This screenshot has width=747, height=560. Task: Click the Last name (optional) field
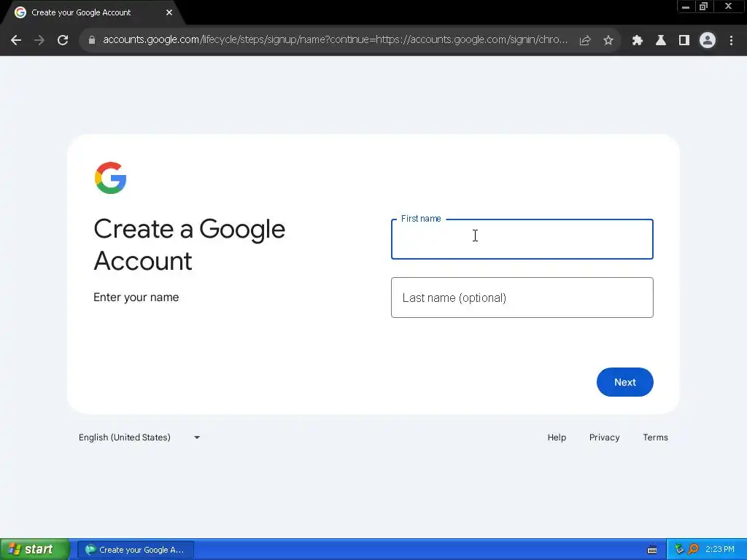522,297
